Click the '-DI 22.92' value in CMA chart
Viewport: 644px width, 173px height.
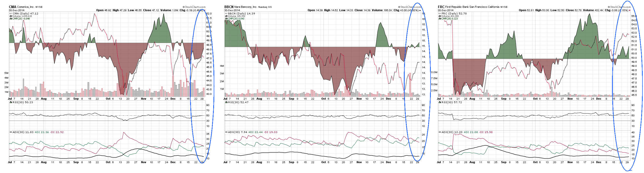click(x=57, y=132)
